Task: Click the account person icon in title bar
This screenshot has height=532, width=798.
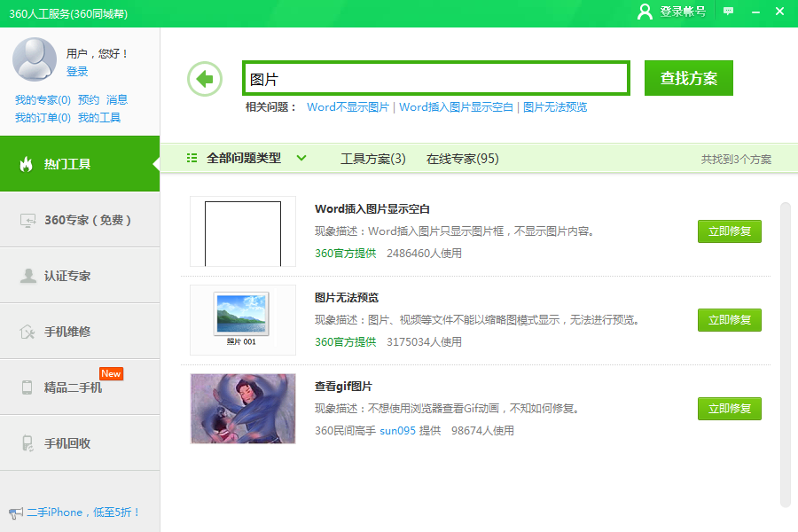Action: click(645, 12)
